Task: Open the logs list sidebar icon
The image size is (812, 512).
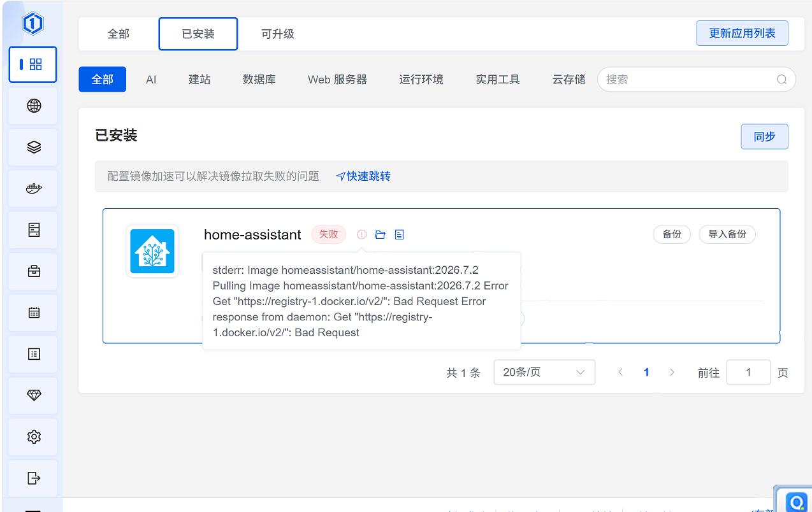Action: [x=34, y=354]
